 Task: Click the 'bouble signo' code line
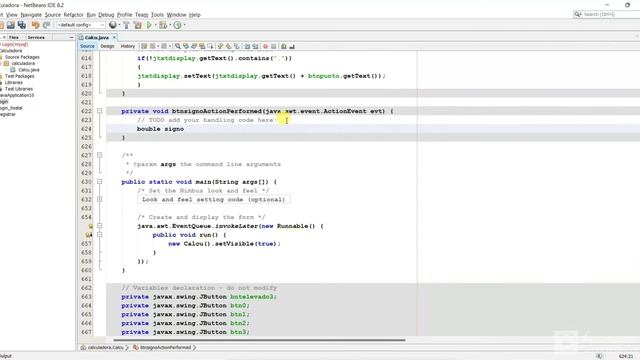click(x=160, y=129)
